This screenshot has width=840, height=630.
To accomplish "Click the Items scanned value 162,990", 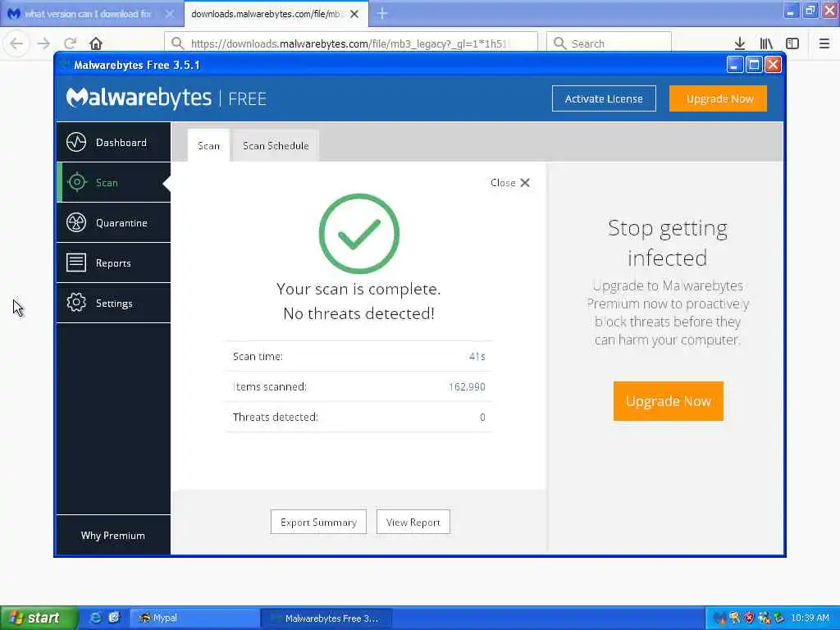I will [x=467, y=387].
